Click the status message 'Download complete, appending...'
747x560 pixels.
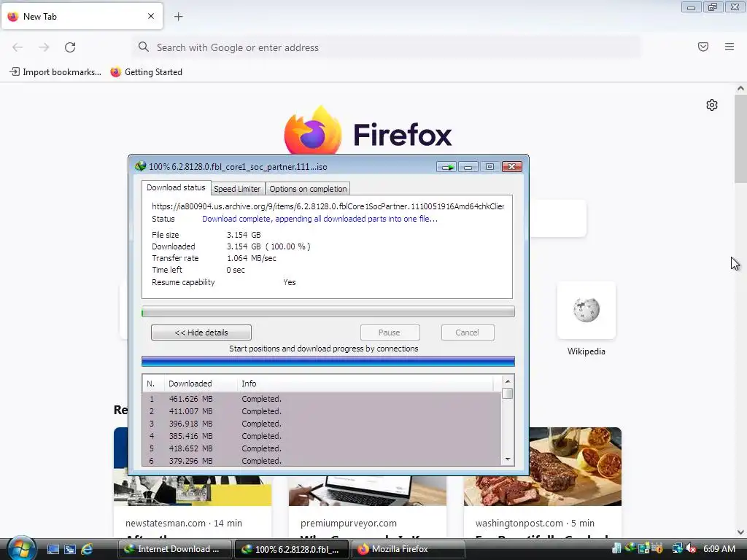(320, 219)
